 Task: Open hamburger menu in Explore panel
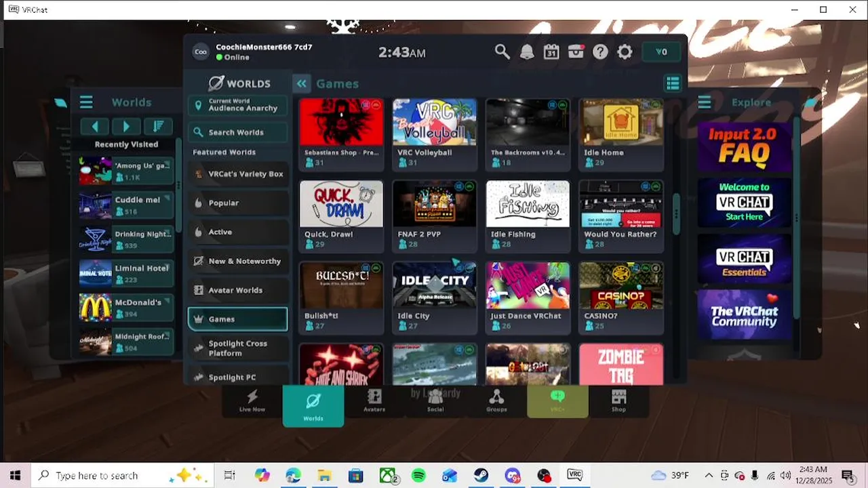[x=705, y=102]
